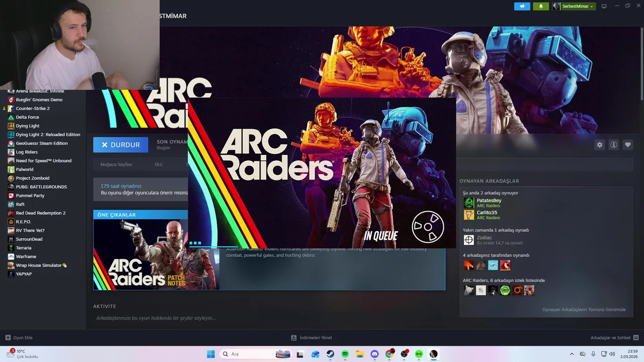The width and height of the screenshot is (644, 362).
Task: Open game info circle icon
Action: tap(614, 145)
